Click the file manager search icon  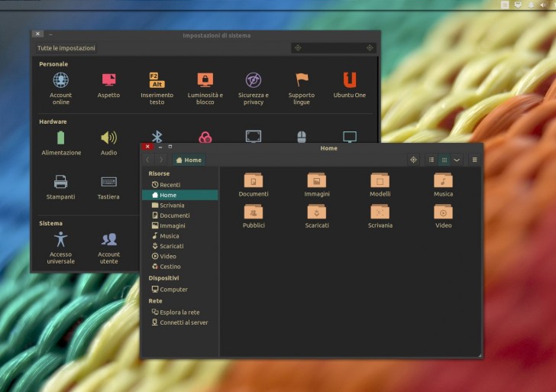coord(413,160)
